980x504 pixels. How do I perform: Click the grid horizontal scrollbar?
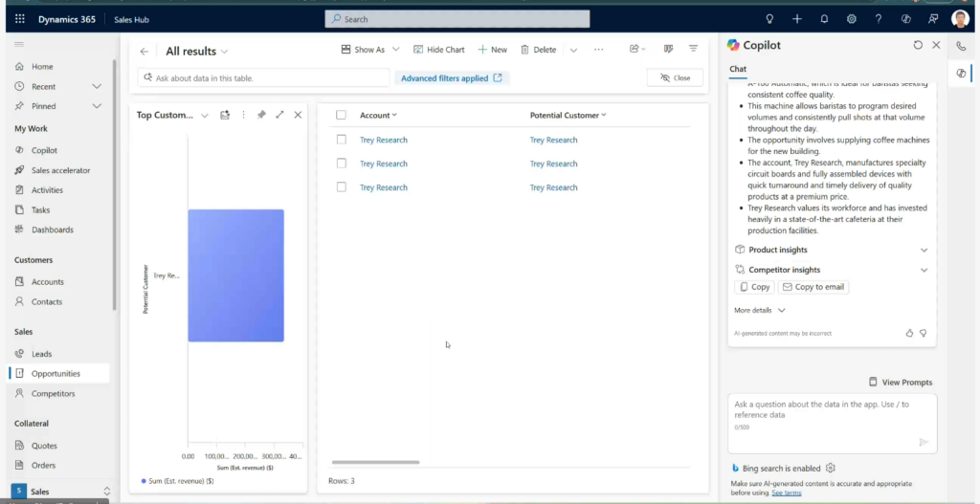(375, 462)
